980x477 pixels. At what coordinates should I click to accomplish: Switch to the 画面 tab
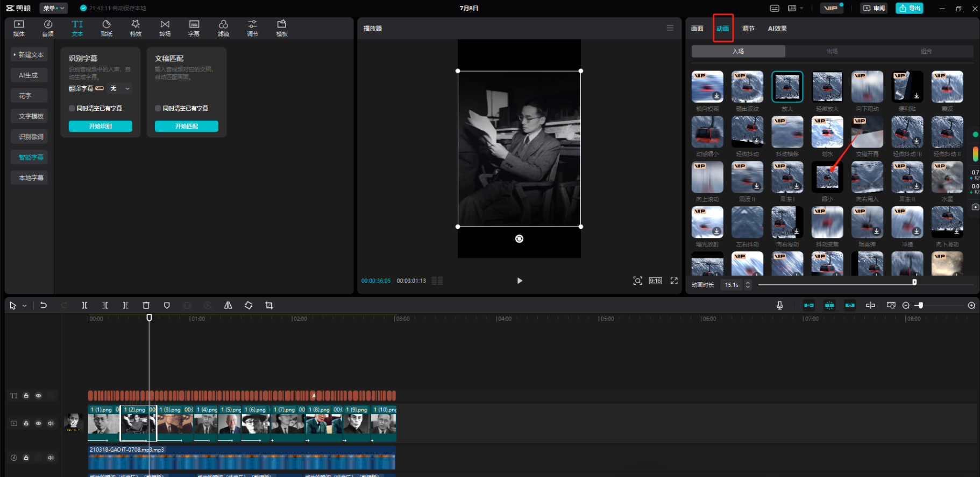click(697, 29)
